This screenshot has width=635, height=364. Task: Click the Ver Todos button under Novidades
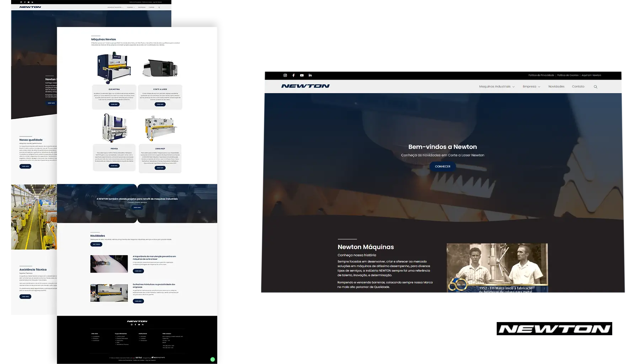96,245
